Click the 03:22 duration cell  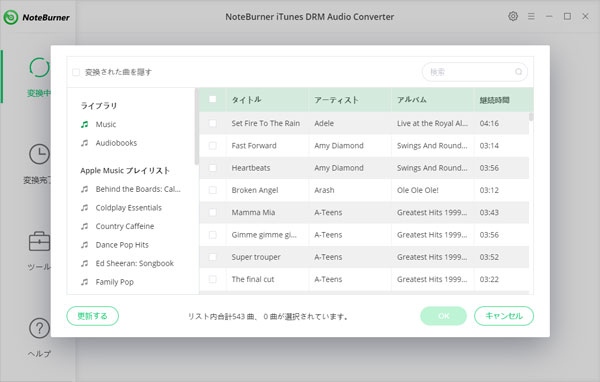point(489,279)
